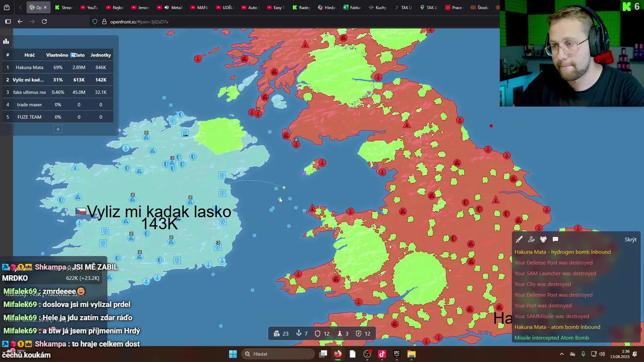Select fake ultimus rex leaderboard row
This screenshot has width=644, height=362.
click(x=58, y=92)
